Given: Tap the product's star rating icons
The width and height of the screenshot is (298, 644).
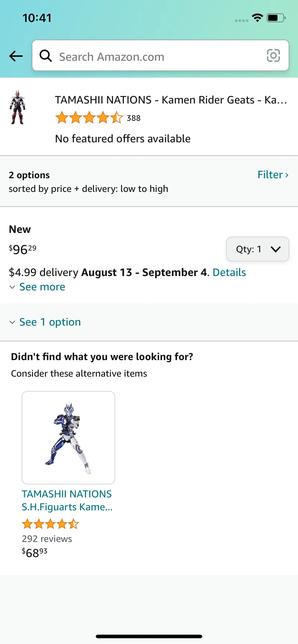Looking at the screenshot, I should click(89, 118).
